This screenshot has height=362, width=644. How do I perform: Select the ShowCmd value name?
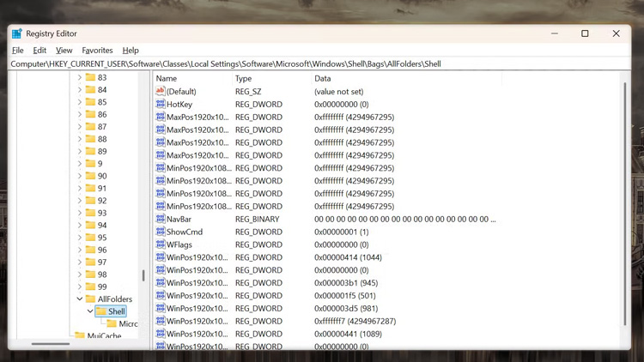(185, 232)
